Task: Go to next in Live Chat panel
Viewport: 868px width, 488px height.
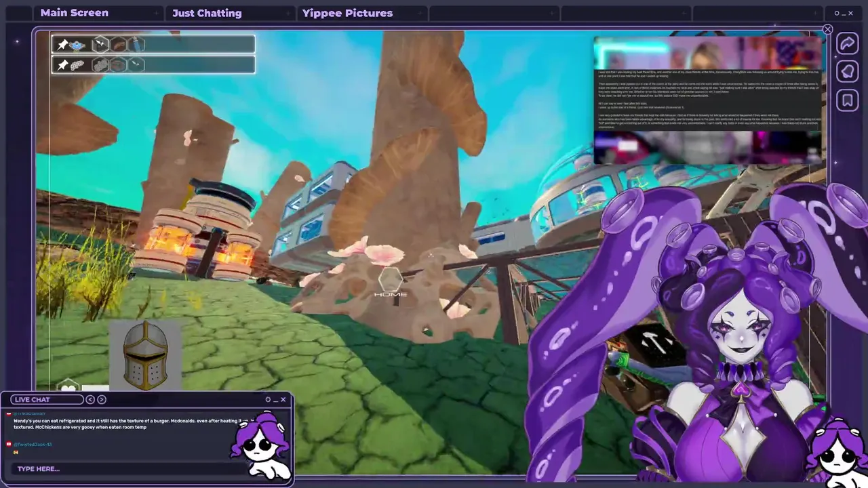Action: (x=102, y=399)
